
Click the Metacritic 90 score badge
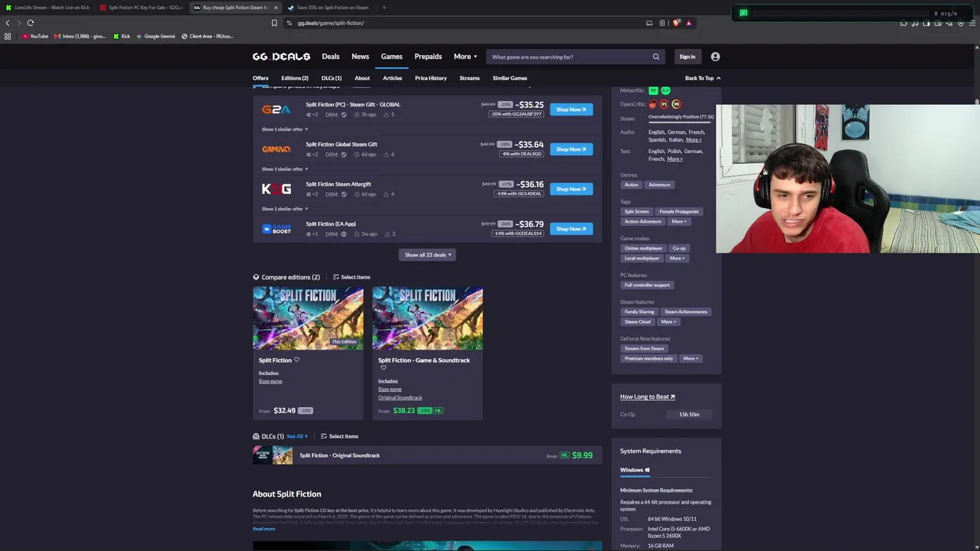tap(653, 90)
